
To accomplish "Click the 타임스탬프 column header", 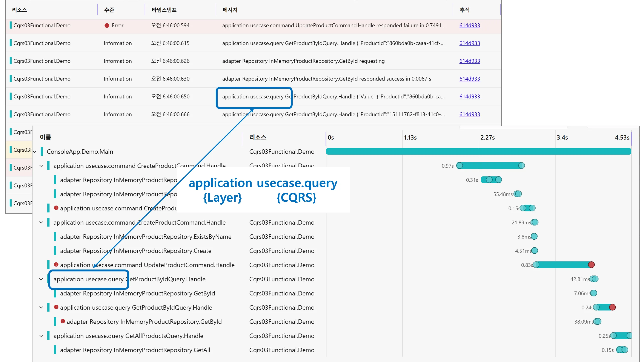I will click(x=164, y=10).
